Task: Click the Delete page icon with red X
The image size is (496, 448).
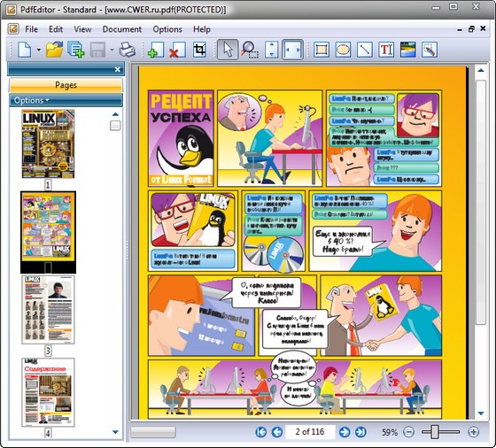Action: (x=177, y=50)
